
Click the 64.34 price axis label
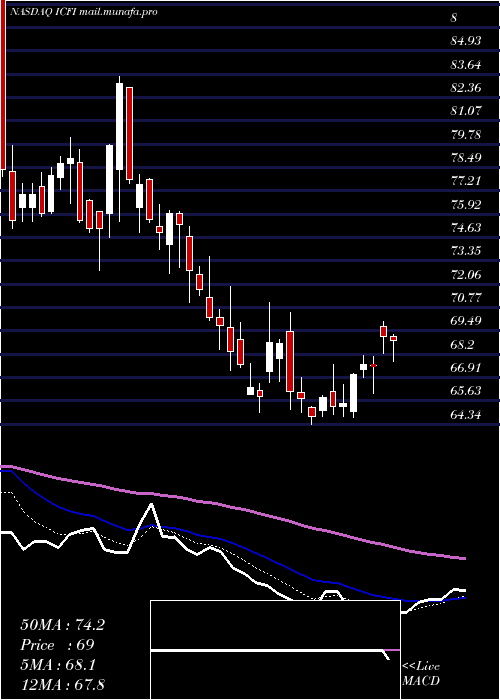tap(466, 415)
